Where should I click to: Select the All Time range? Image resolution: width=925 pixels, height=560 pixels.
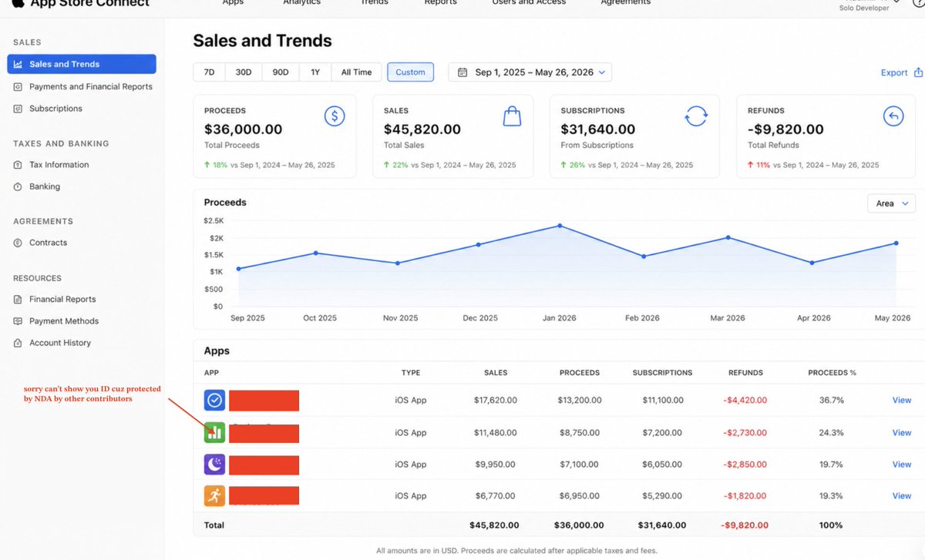[356, 72]
